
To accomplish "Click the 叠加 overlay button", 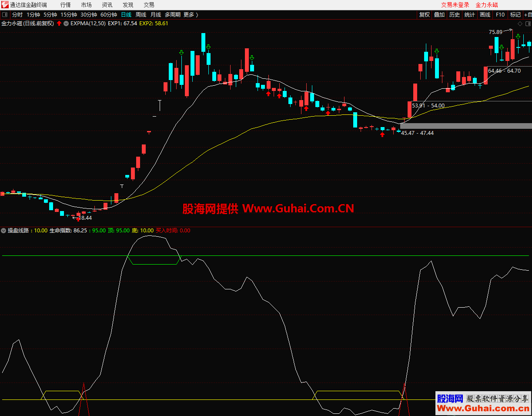I will (x=439, y=15).
